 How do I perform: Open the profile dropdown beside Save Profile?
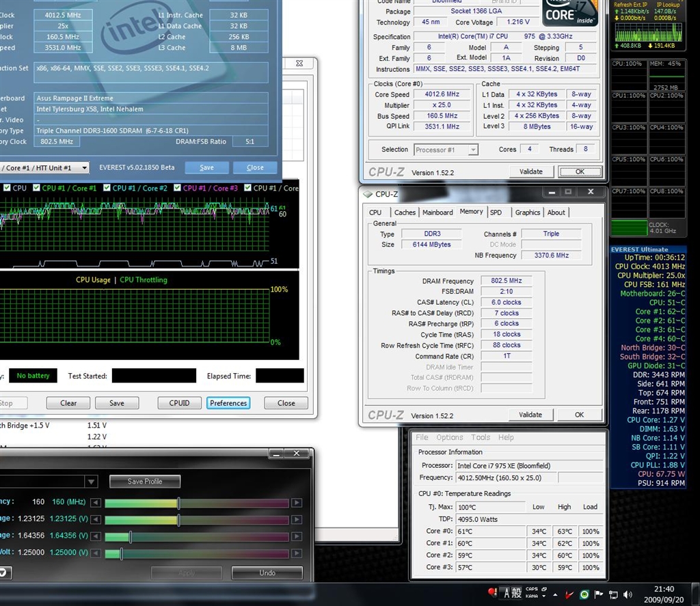click(91, 482)
